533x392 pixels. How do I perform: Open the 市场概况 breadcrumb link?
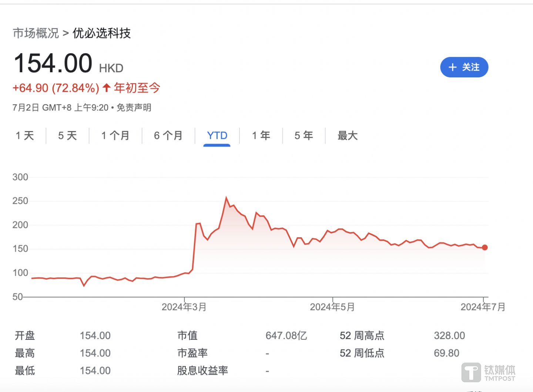[36, 33]
